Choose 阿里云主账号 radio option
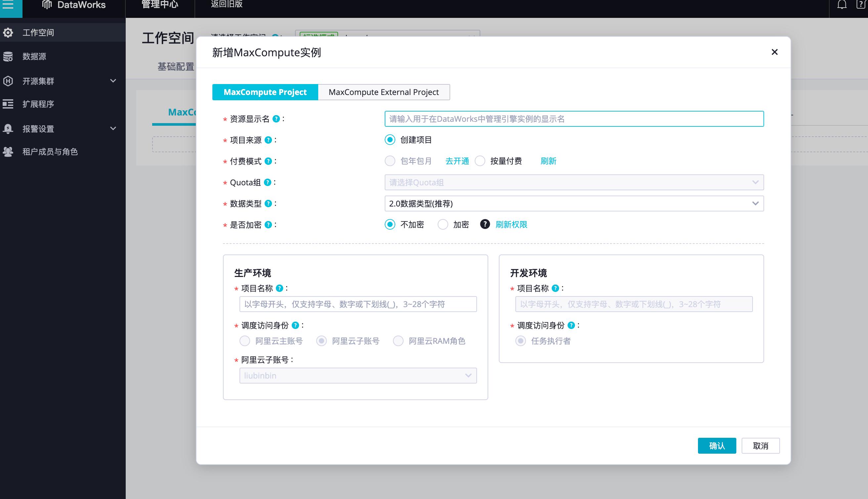Viewport: 868px width, 499px height. [x=244, y=341]
